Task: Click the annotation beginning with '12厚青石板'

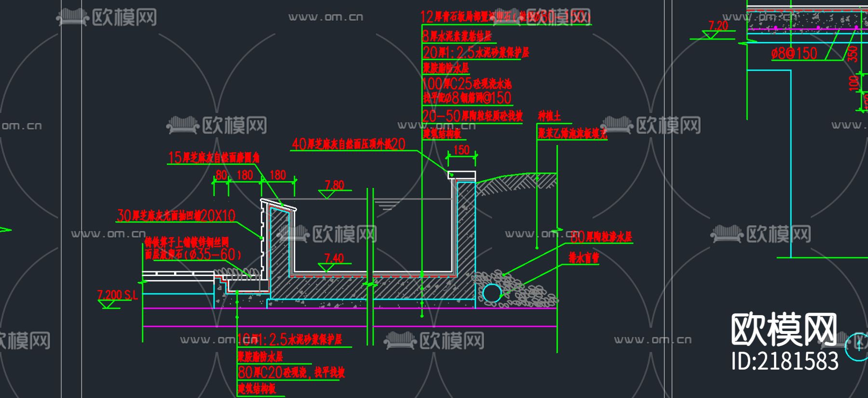Action: click(x=505, y=17)
